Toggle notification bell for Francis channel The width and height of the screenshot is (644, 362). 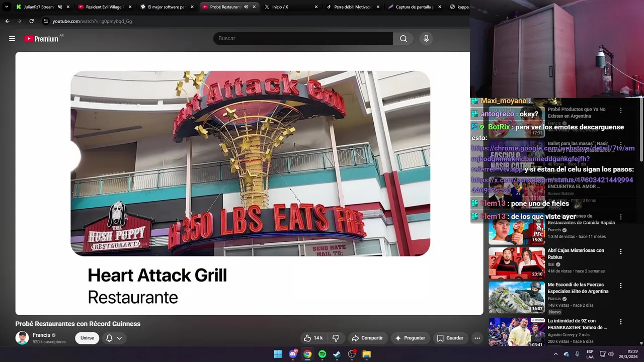(x=109, y=338)
